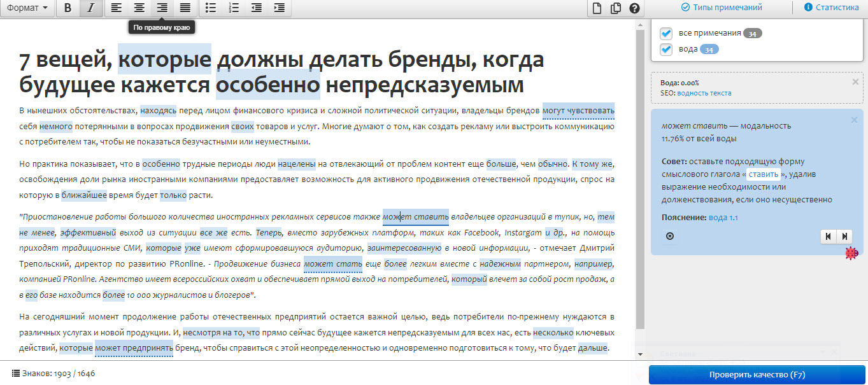Click the 'все примечания' count badge 34
The height and width of the screenshot is (385, 868).
point(752,33)
